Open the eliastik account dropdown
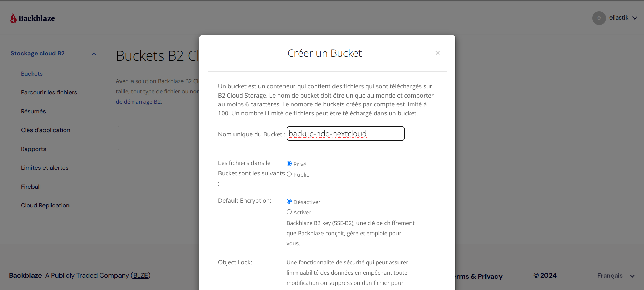 pos(635,18)
